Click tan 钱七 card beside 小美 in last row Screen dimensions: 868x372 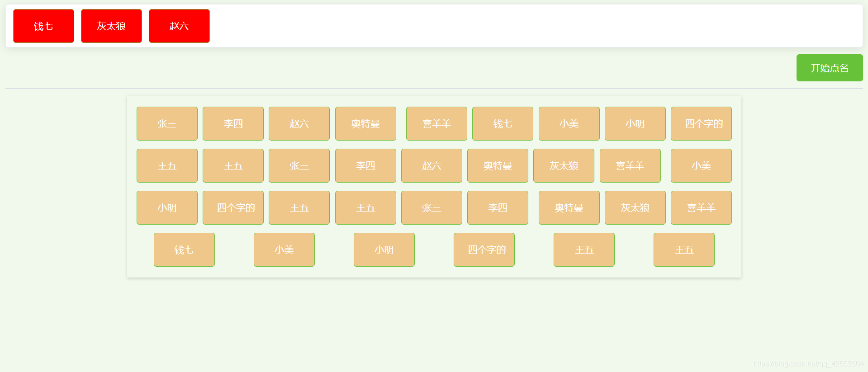184,250
